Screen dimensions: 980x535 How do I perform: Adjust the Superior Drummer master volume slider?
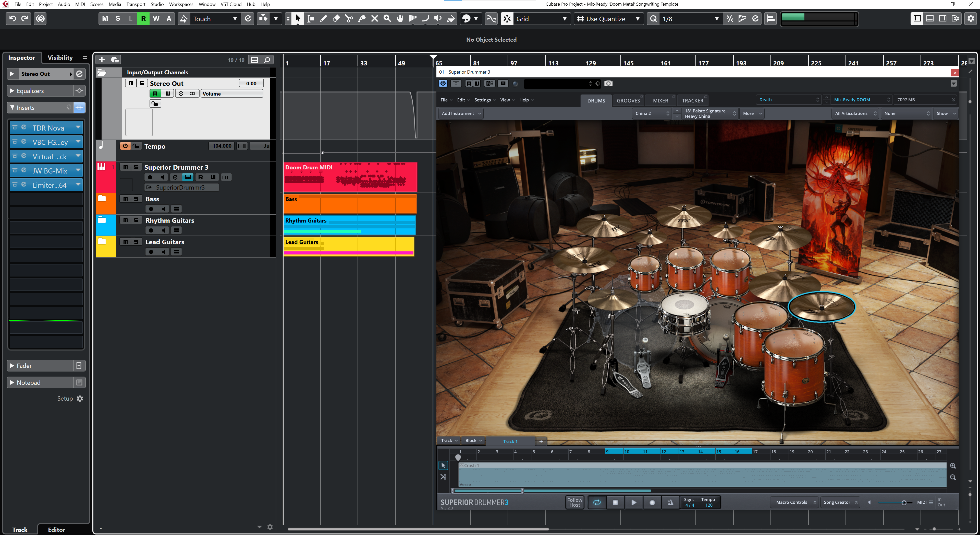[x=903, y=503]
